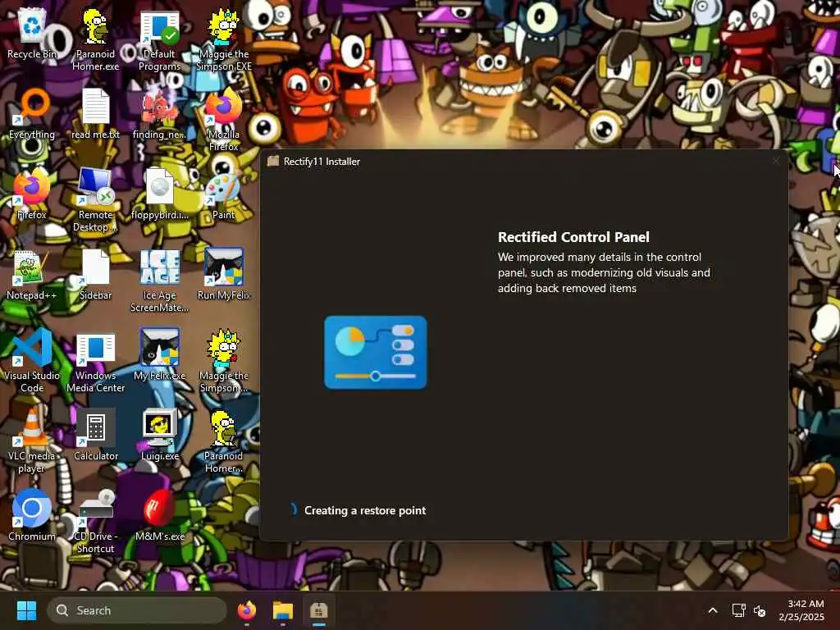Open VLC media player shortcut
This screenshot has width=840, height=630.
pyautogui.click(x=32, y=441)
